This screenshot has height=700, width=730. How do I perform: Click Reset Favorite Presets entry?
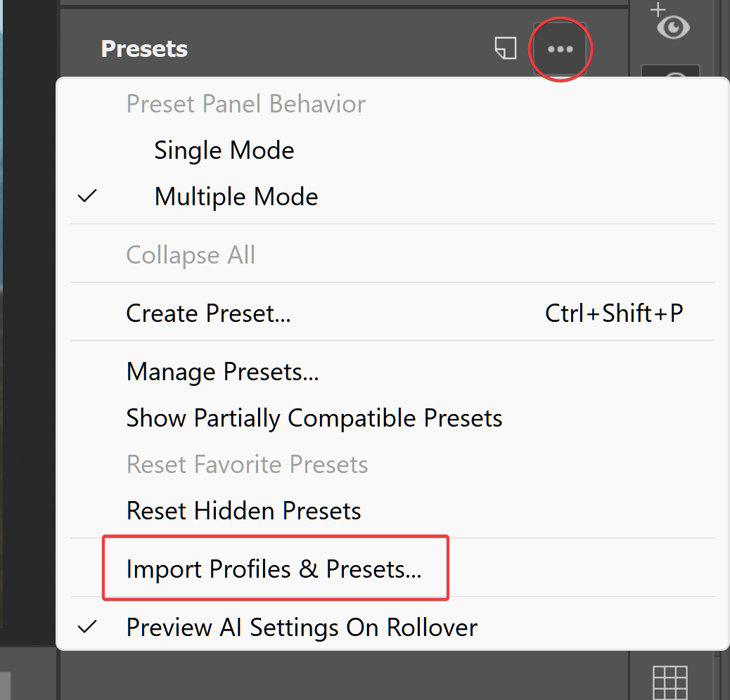[247, 464]
